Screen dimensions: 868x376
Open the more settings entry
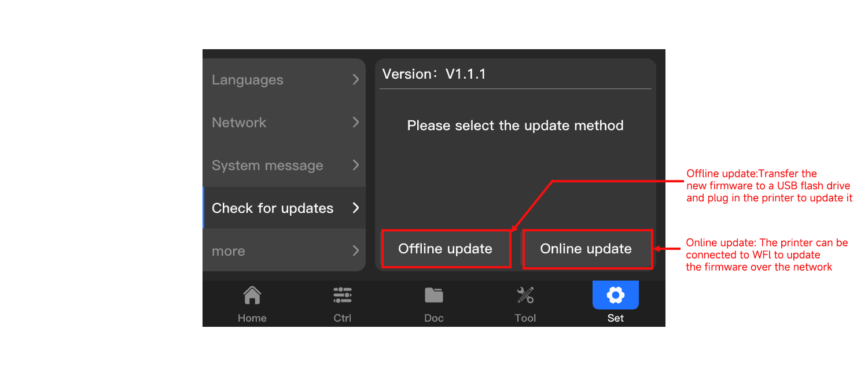click(x=229, y=251)
